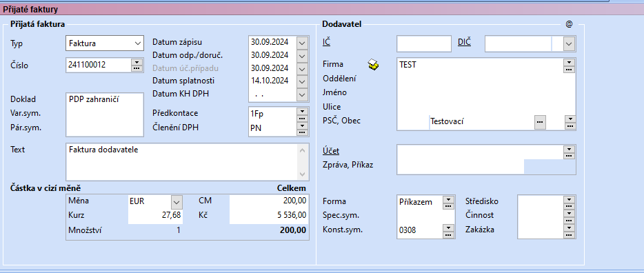
Task: Click ellipsis button for Účet field
Action: click(569, 156)
